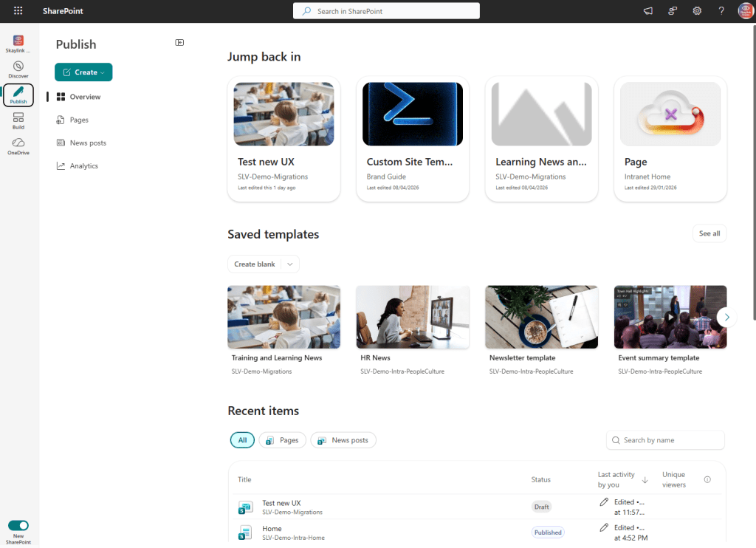Open Discover in the left app rail
756x548 pixels.
point(18,69)
